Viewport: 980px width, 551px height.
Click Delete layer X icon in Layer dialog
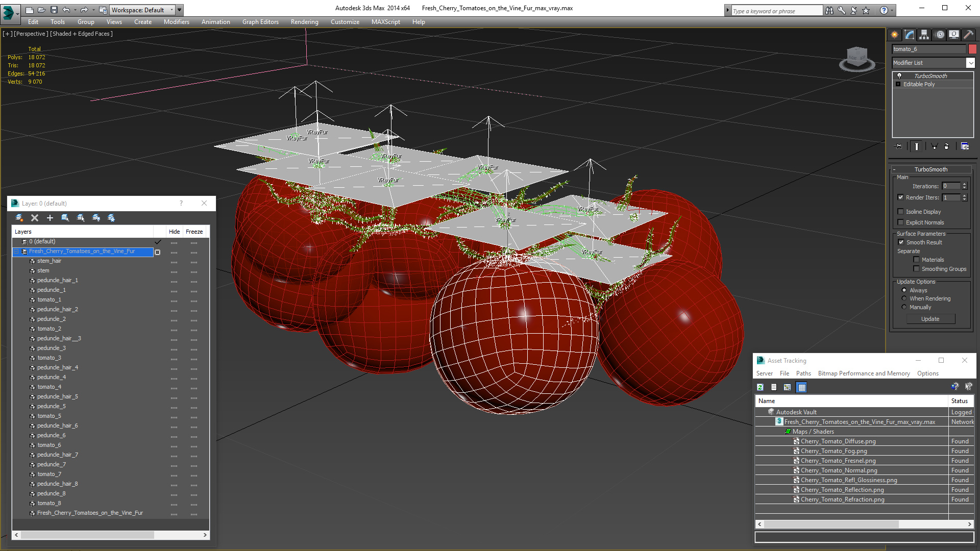35,218
